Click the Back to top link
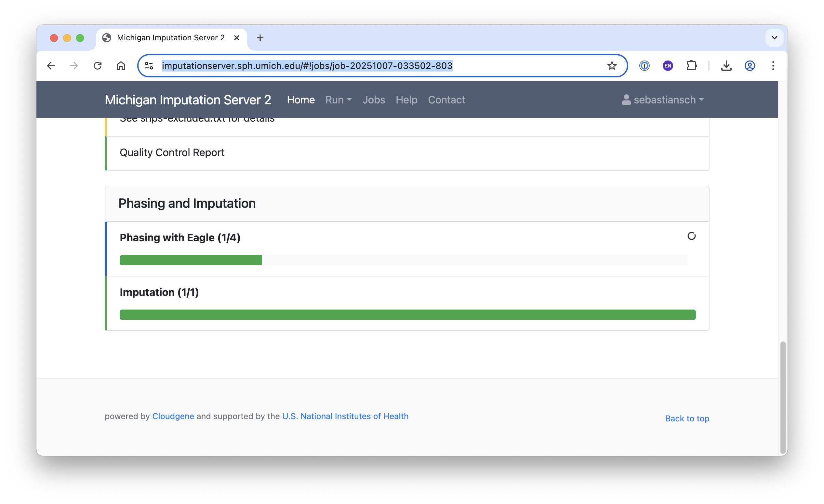Image resolution: width=824 pixels, height=504 pixels. tap(687, 418)
